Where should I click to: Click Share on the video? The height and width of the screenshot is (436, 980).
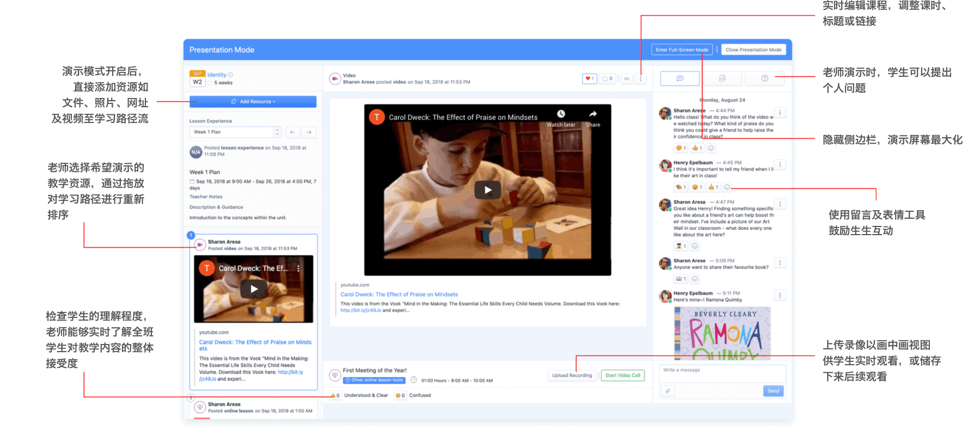[x=592, y=118]
